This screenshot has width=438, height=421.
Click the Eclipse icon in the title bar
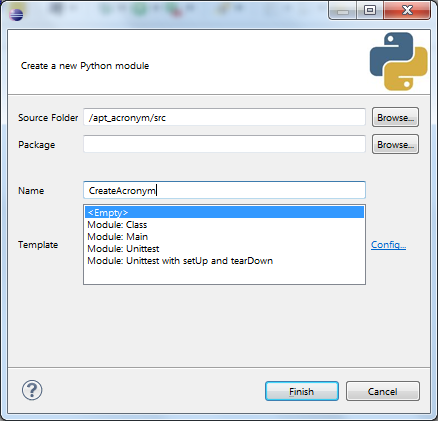(16, 14)
